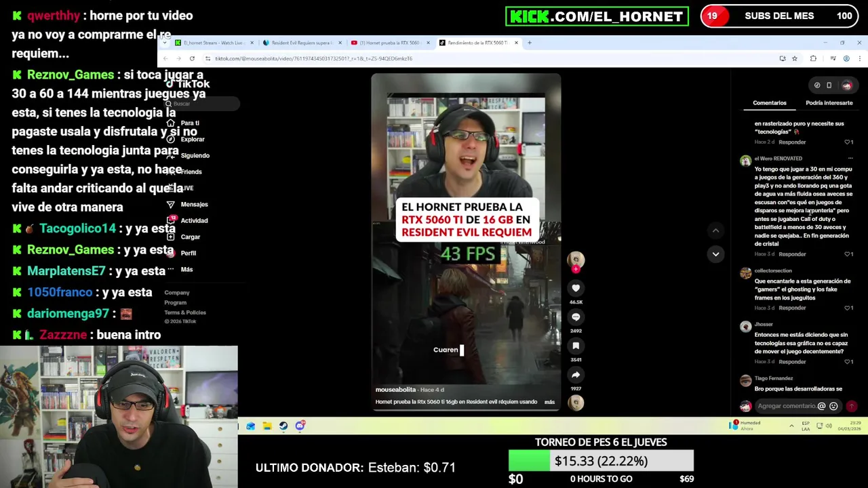
Task: Switch to Comentarios tab
Action: (x=769, y=103)
